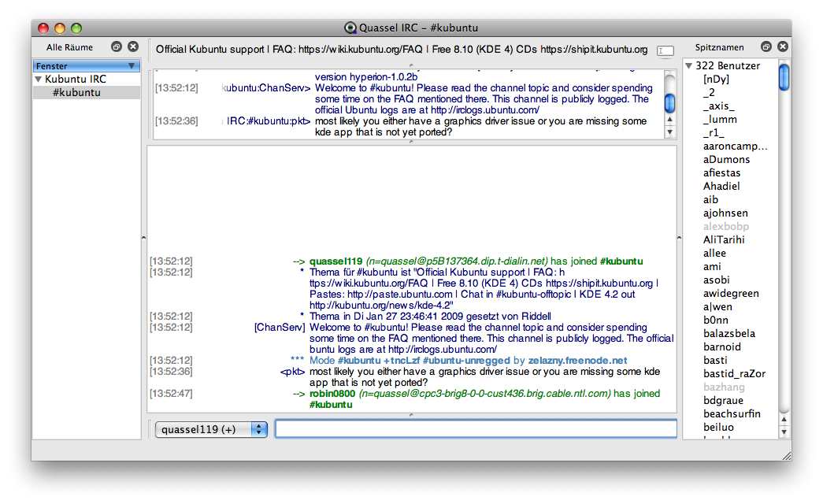This screenshot has height=504, width=823.
Task: Select nick _lumm in user list
Action: pos(720,119)
